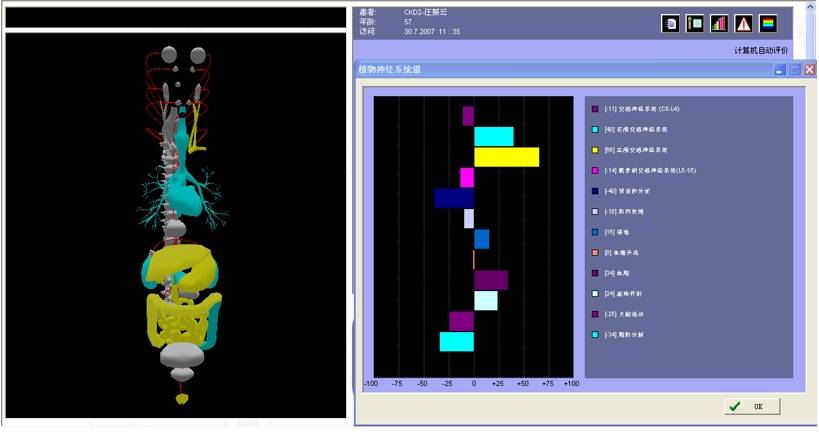Select the legend entry text ending in (C8-L4)

642,109
